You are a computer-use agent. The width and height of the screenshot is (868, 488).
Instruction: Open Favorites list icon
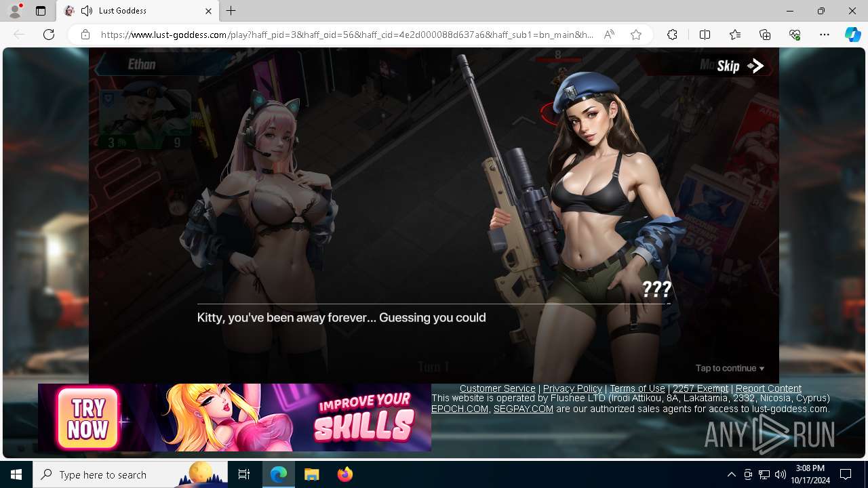pos(735,35)
